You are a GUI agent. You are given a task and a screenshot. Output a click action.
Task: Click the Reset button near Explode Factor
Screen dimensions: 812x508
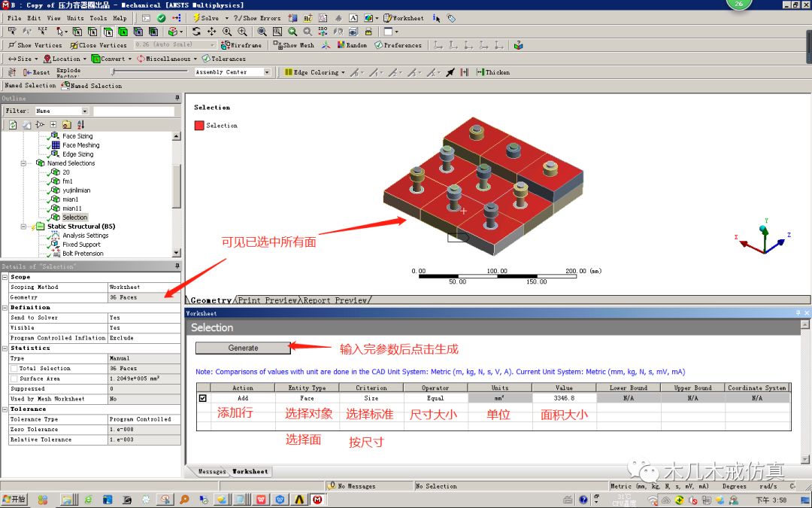[34, 71]
